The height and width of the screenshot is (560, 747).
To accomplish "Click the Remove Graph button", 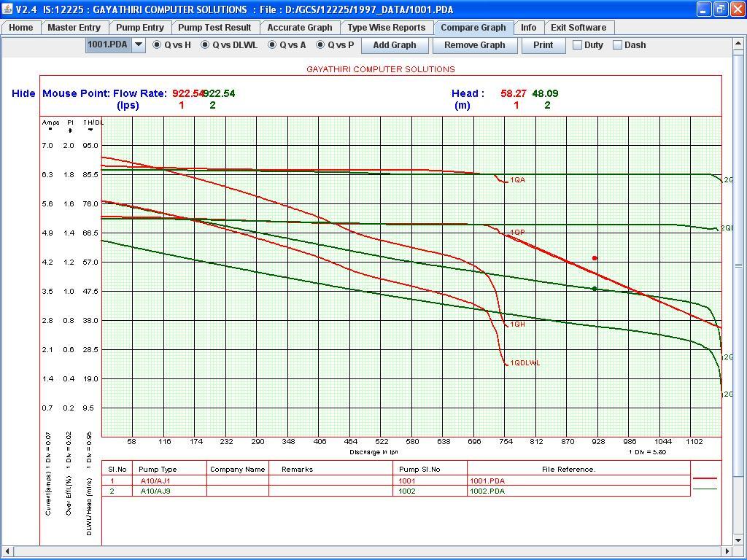I will [474, 45].
